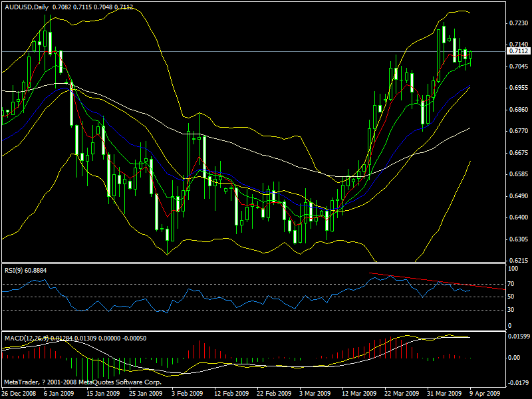Viewport: 532px width, 399px height.
Task: Click the 12 Mar 2009 date label
Action: (x=359, y=393)
